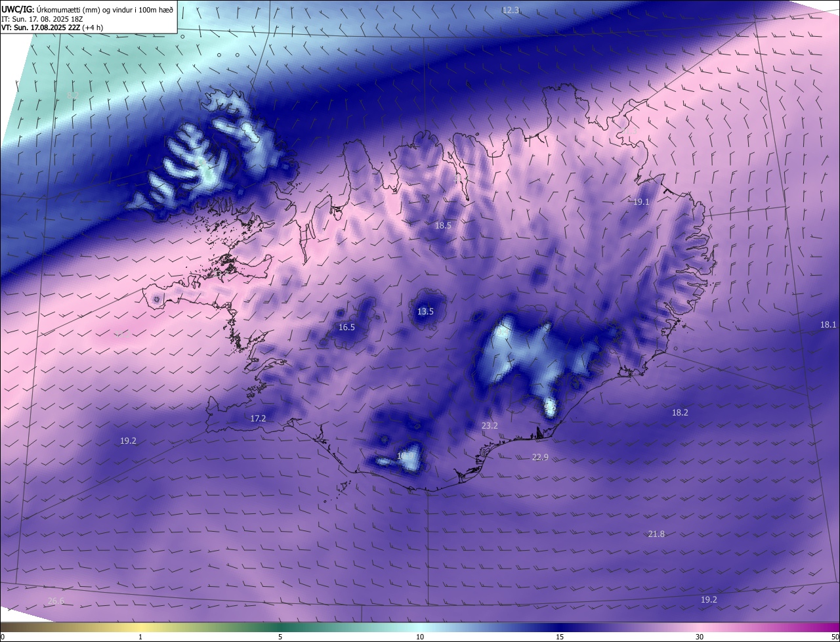
Task: Click the 1 tick on the color scale
Action: click(x=140, y=637)
